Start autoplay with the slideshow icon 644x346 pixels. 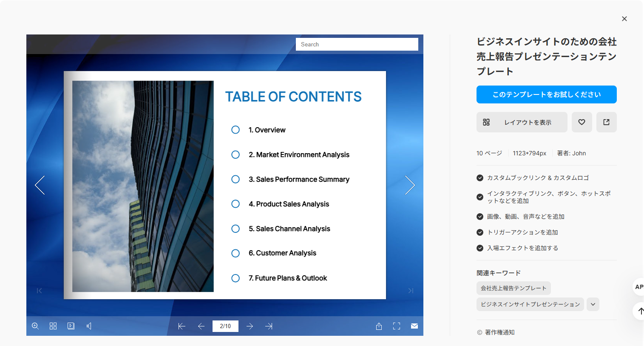tap(71, 326)
